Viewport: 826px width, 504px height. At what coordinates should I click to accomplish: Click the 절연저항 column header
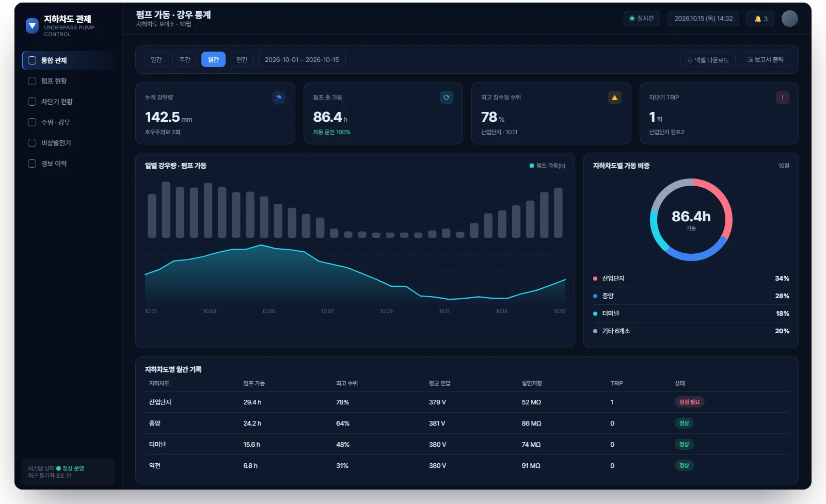click(x=532, y=383)
